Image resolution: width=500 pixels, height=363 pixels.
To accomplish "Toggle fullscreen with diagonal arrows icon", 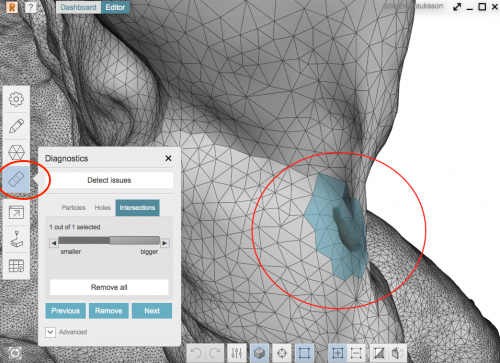I will (457, 7).
